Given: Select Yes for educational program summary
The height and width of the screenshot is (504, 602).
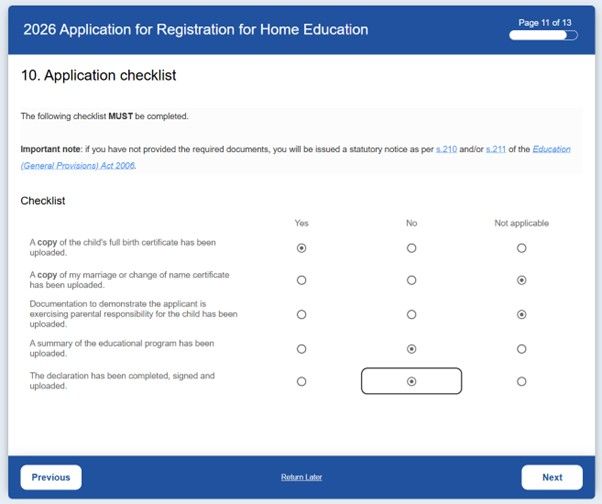Looking at the screenshot, I should [x=302, y=348].
